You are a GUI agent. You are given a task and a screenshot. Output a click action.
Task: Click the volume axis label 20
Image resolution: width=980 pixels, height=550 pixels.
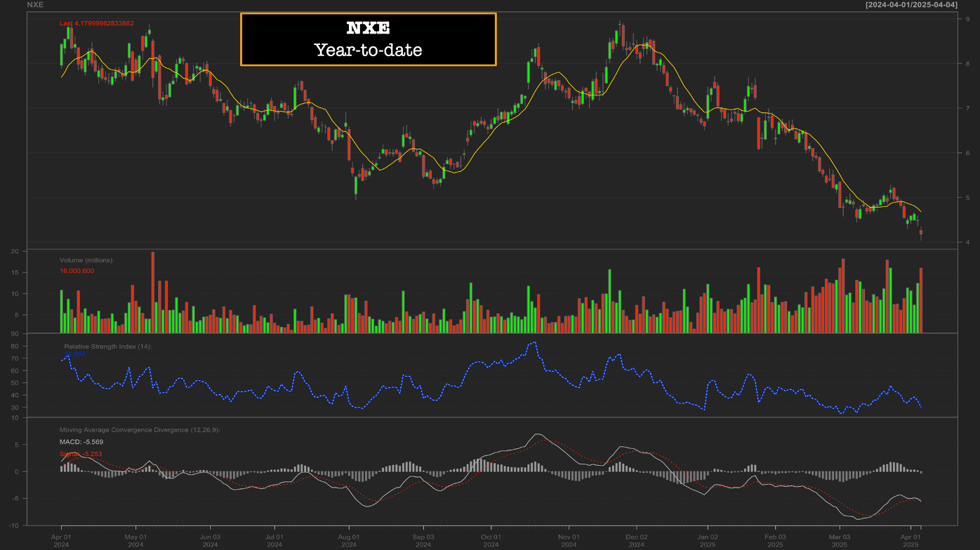tap(15, 251)
